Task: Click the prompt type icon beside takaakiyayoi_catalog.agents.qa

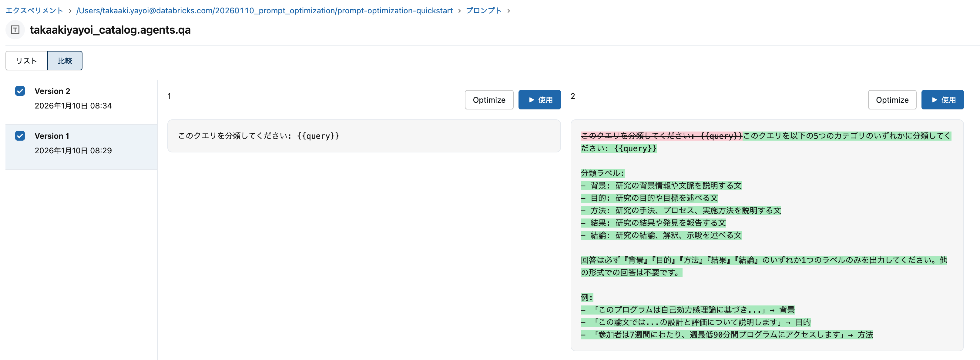Action: [15, 30]
